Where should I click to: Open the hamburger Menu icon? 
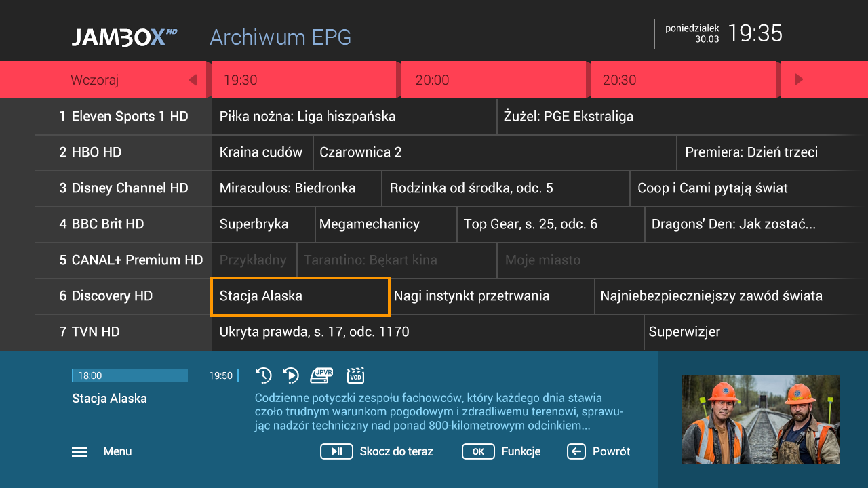[x=79, y=452]
